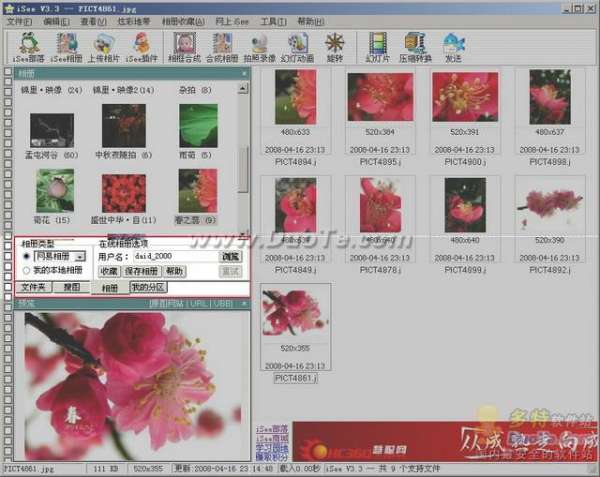Open the 炫彩地带 menu
600x477 pixels.
click(134, 21)
